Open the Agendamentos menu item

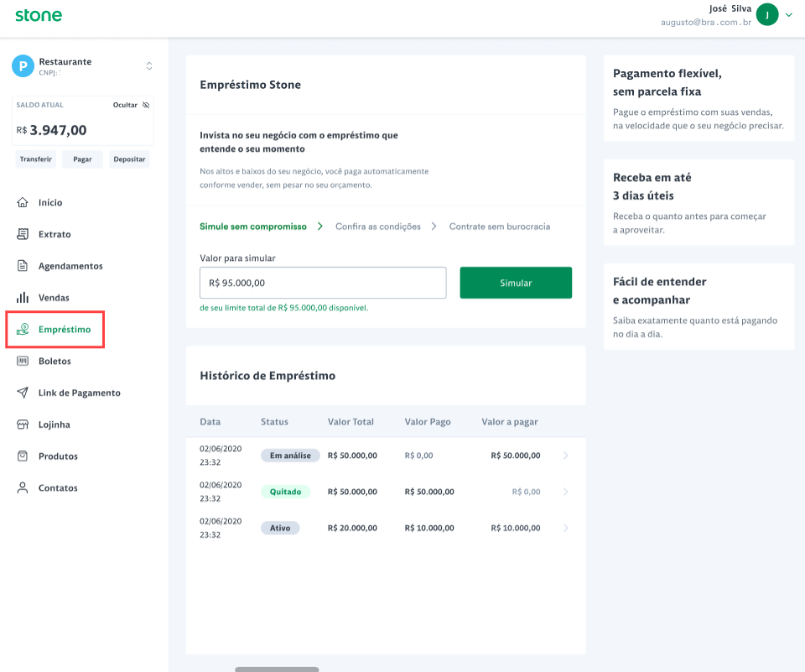70,266
